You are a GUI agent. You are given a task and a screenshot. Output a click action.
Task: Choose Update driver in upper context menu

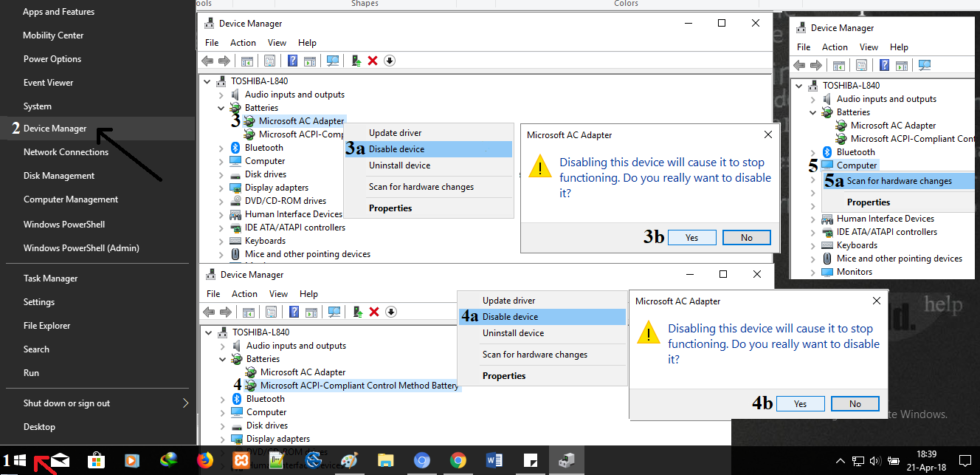click(x=429, y=133)
